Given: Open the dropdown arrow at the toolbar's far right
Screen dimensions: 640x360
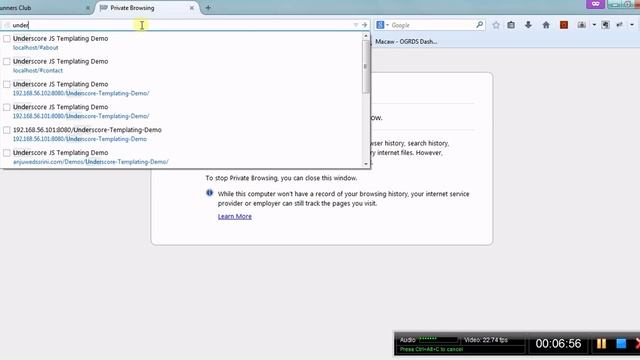Looking at the screenshot, I should tap(632, 25).
